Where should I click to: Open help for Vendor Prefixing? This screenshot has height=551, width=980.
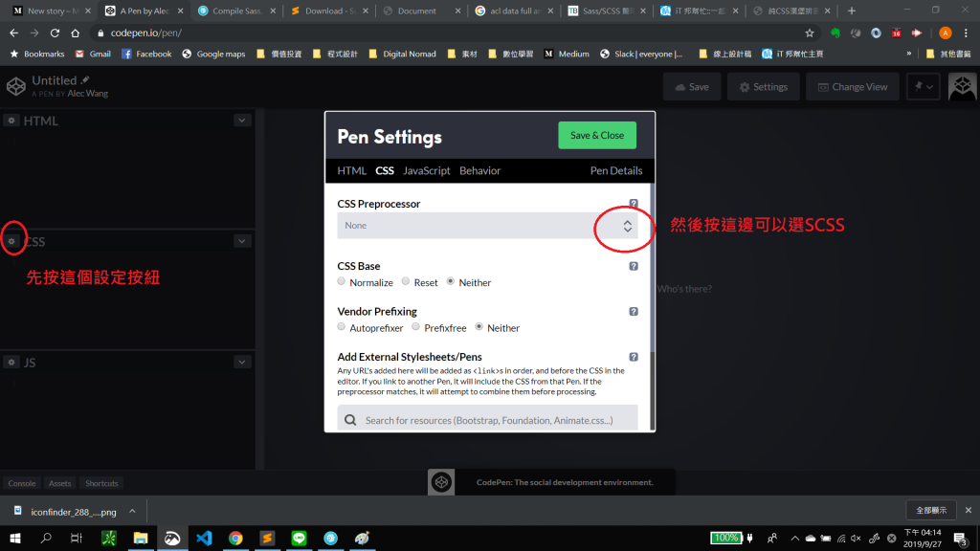634,311
